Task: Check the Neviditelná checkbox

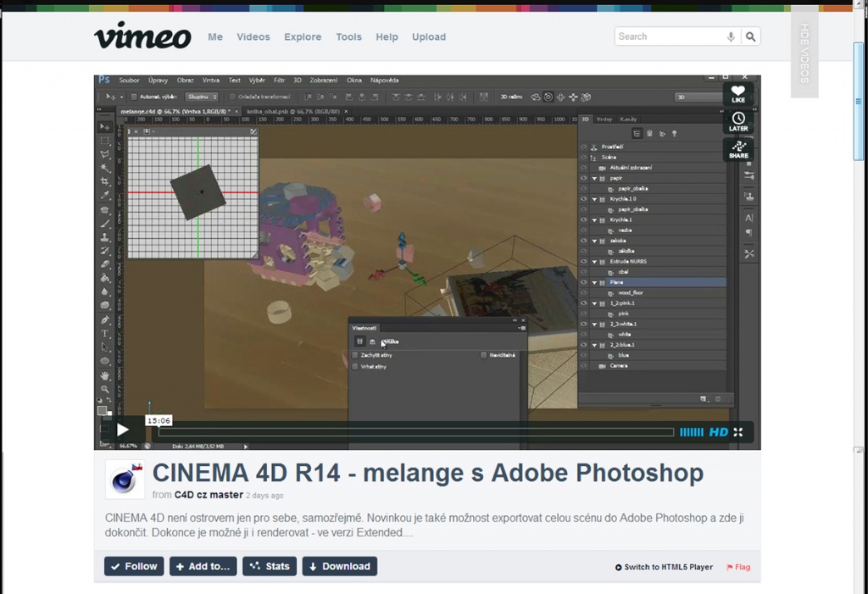Action: [x=484, y=355]
